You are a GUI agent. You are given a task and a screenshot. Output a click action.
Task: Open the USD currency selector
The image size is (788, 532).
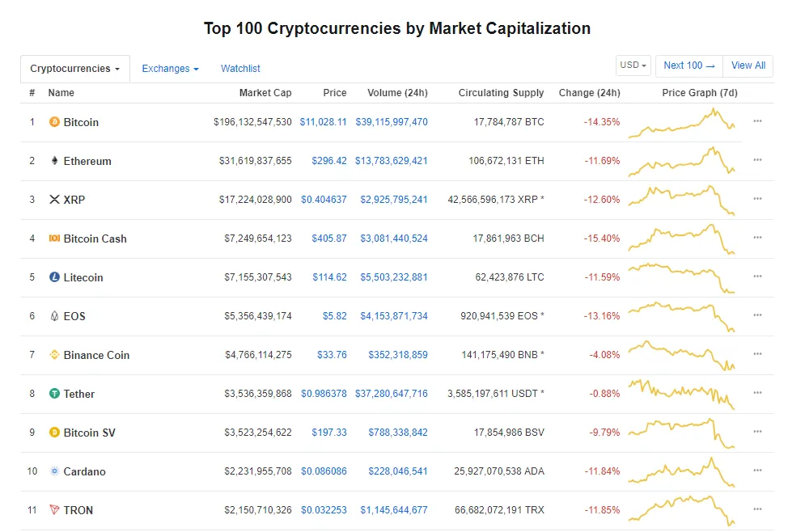point(633,65)
